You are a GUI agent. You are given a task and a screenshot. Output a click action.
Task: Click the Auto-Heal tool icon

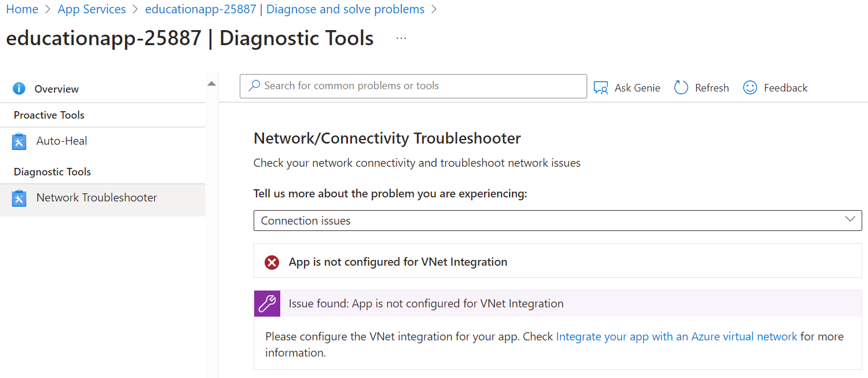[x=19, y=141]
